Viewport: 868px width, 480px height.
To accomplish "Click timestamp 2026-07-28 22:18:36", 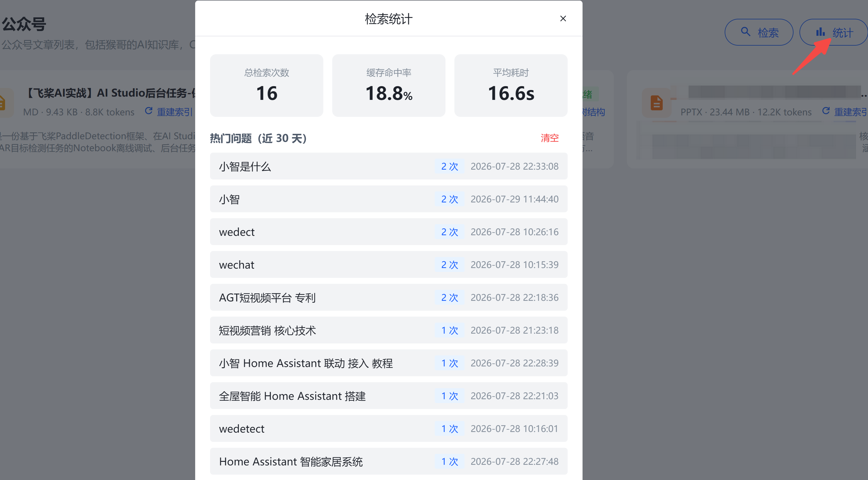I will click(x=515, y=297).
